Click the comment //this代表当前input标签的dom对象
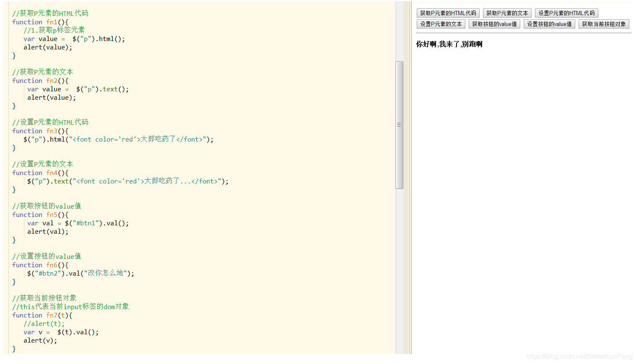This screenshot has height=364, width=636. pos(70,307)
